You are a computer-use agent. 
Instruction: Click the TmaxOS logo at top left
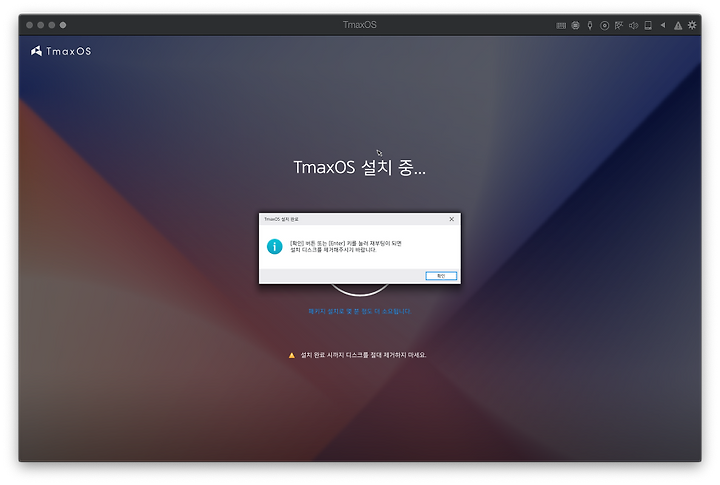pyautogui.click(x=61, y=51)
